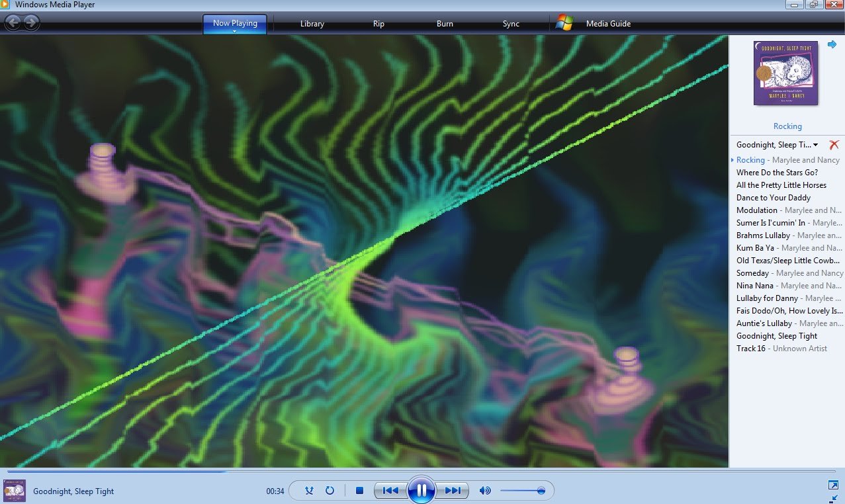This screenshot has width=845, height=504.
Task: Clear the playlist with red X
Action: coord(834,145)
